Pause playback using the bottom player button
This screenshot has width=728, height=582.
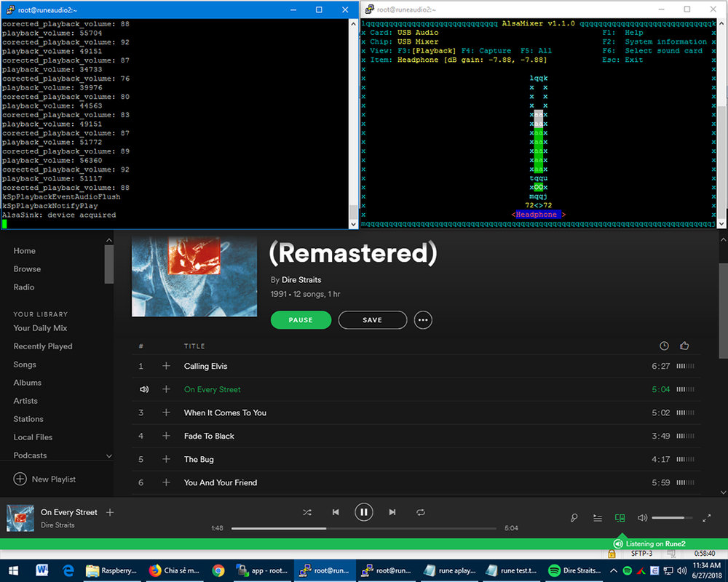pos(364,512)
